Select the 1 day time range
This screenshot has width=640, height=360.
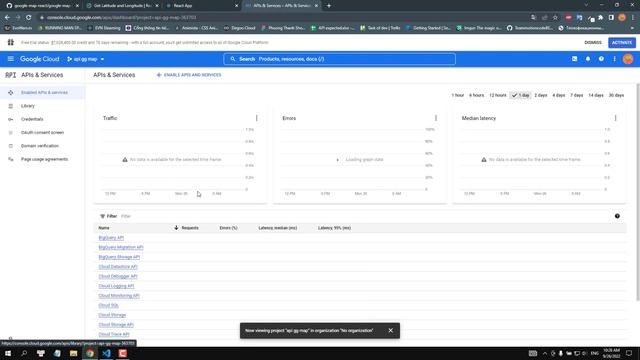(x=520, y=95)
